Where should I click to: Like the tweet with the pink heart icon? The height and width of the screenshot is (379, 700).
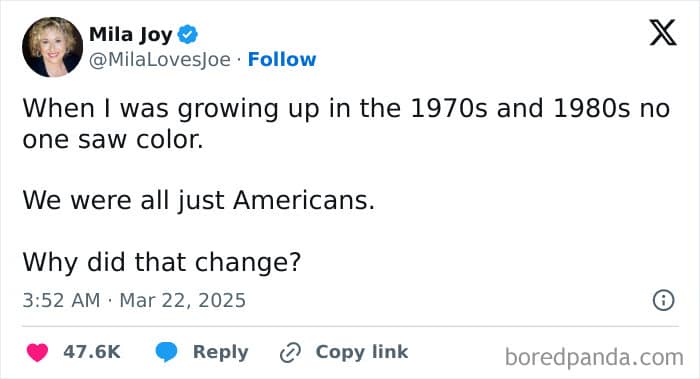38,352
